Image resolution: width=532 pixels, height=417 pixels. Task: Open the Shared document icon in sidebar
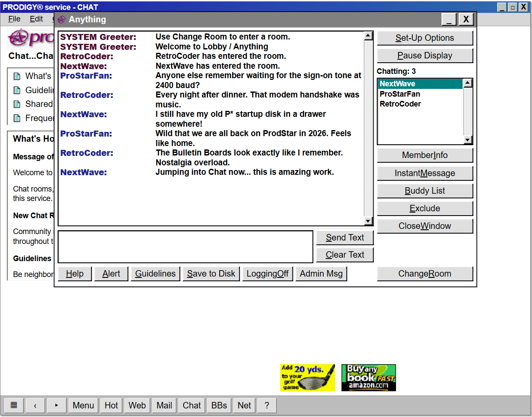(17, 104)
